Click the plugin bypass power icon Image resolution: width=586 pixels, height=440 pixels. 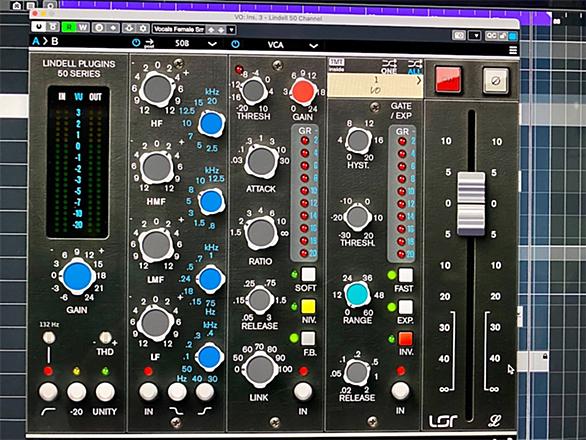[x=38, y=27]
